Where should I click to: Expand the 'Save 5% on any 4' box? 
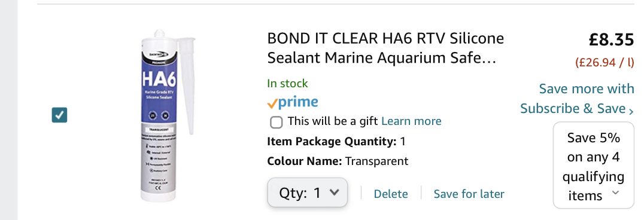[x=594, y=166]
